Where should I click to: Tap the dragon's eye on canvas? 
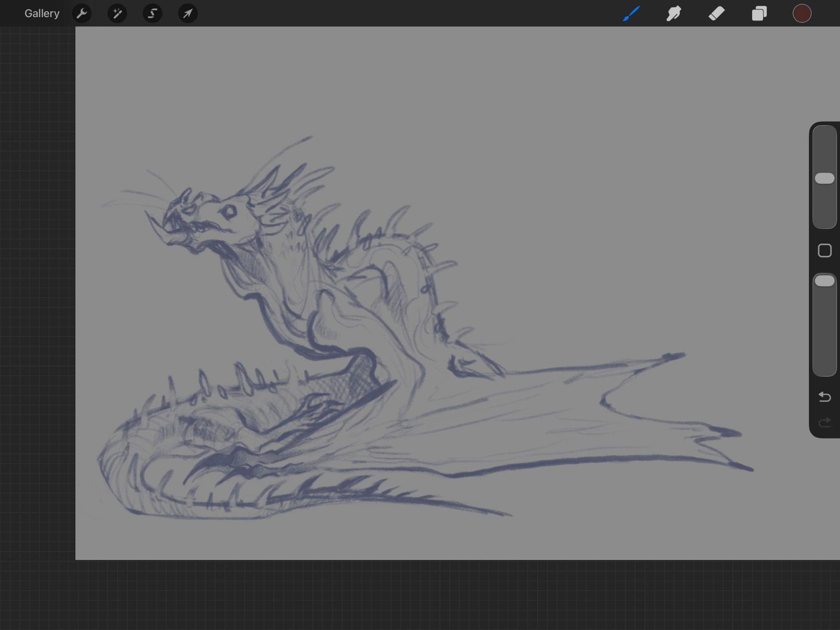230,211
